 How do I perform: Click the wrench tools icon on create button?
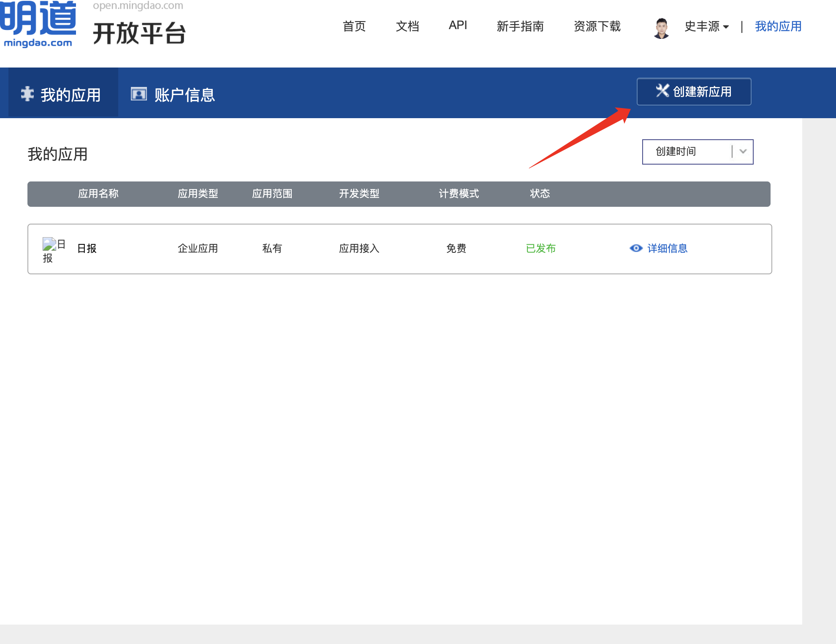click(x=662, y=91)
